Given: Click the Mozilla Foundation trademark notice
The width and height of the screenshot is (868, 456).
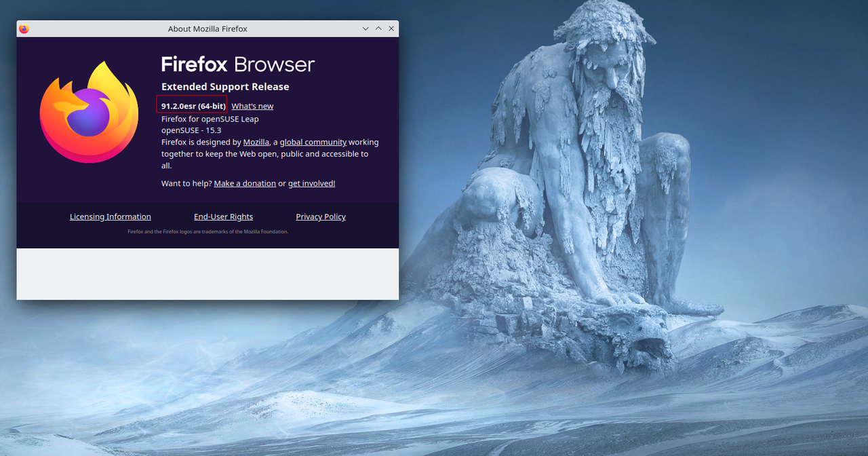Looking at the screenshot, I should tap(208, 232).
